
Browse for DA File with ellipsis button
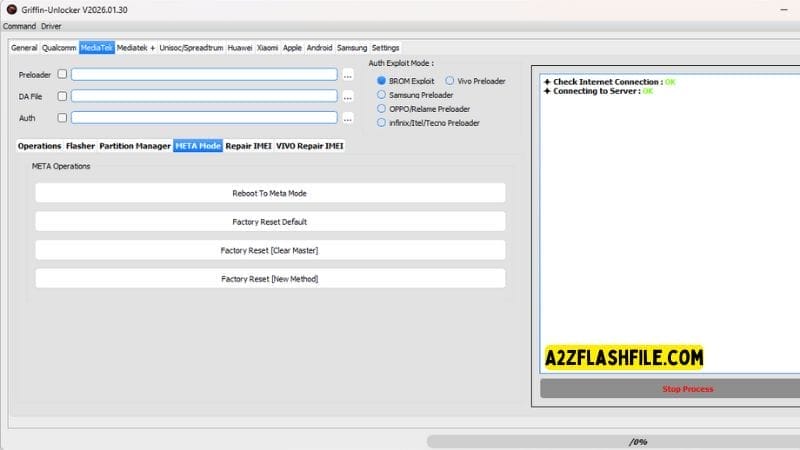coord(348,97)
